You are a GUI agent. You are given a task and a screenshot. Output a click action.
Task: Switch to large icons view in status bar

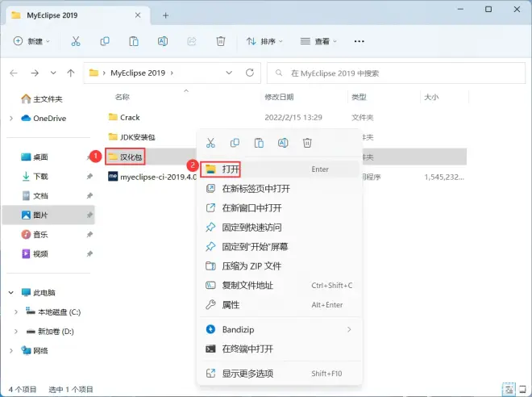point(523,389)
